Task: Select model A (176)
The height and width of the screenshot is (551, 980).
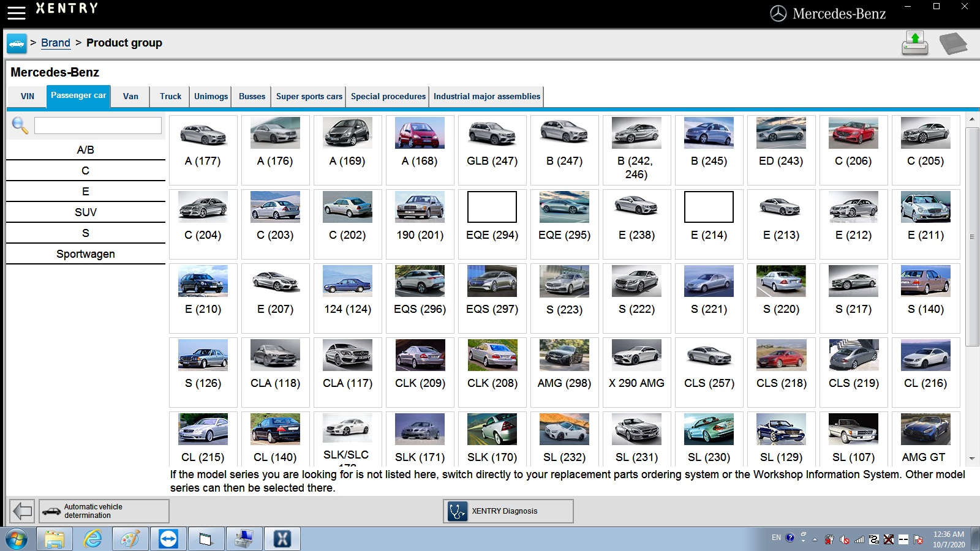Action: click(275, 150)
